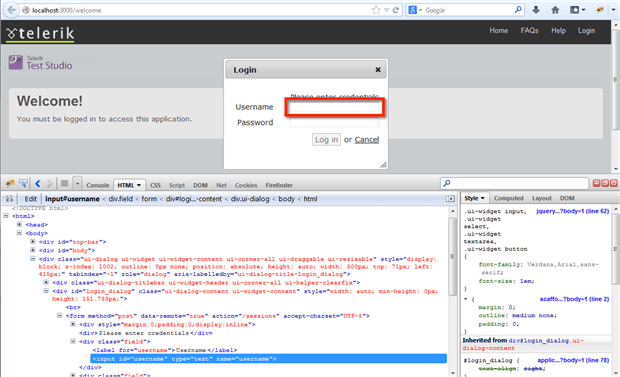Reload the page with the refresh icon

point(395,10)
